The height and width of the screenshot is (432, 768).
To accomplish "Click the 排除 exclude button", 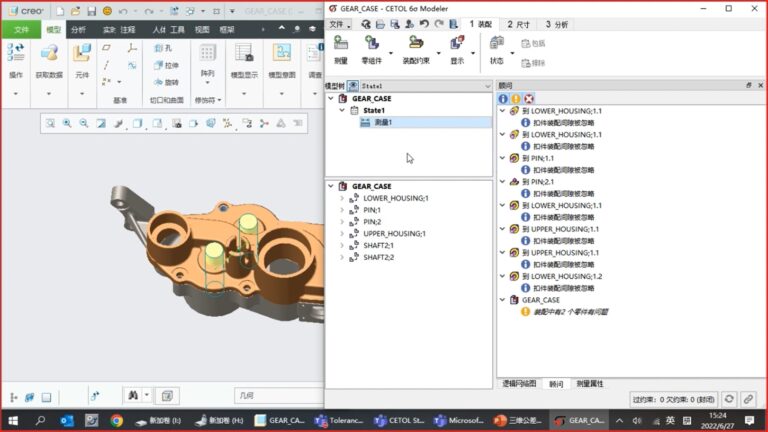I will point(533,63).
